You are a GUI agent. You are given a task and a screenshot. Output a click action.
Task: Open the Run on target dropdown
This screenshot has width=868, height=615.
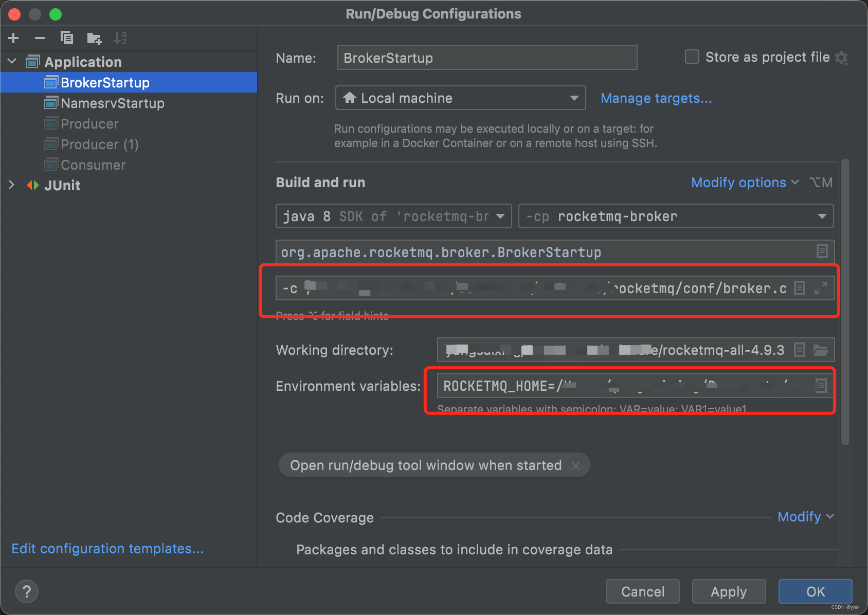pos(461,98)
